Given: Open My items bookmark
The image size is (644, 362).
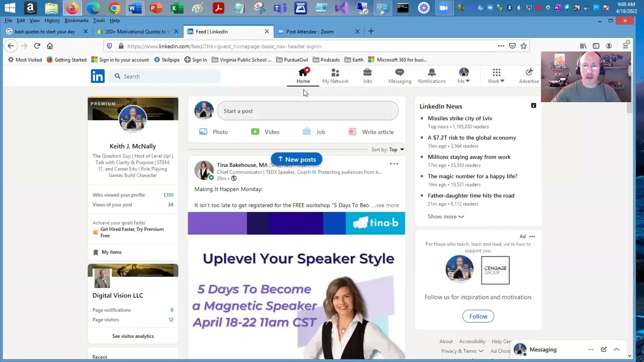Looking at the screenshot, I should pyautogui.click(x=107, y=252).
